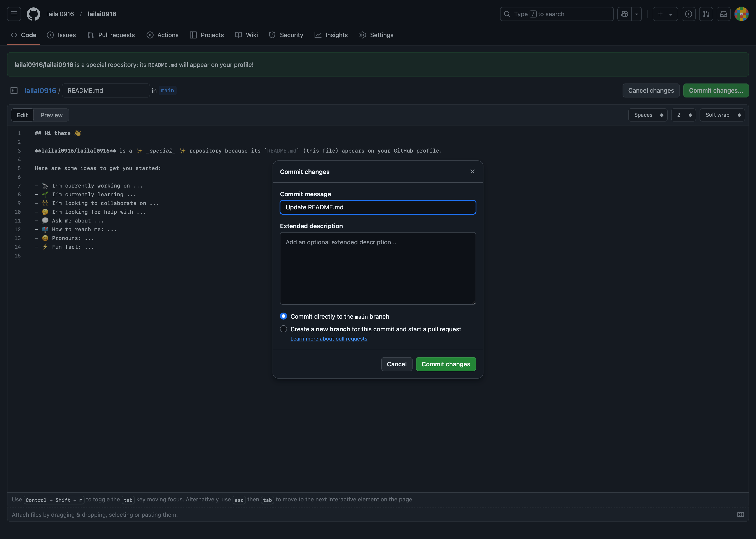Close the Commit changes dialog
The image size is (756, 539).
[472, 171]
